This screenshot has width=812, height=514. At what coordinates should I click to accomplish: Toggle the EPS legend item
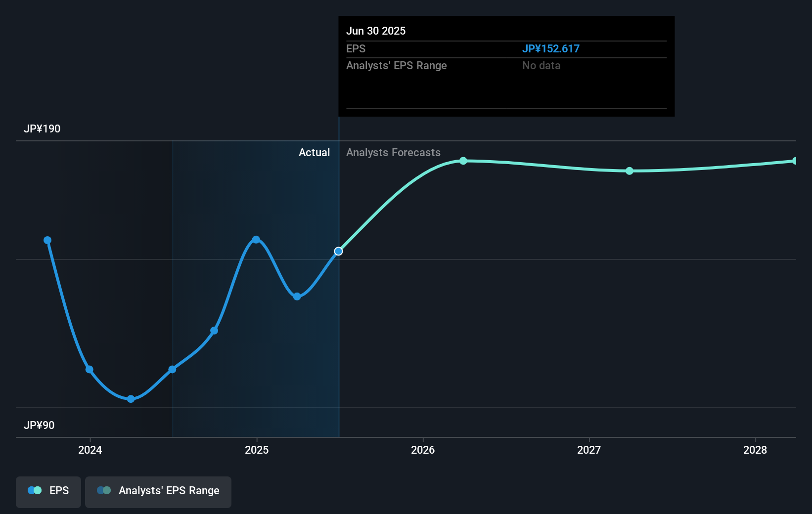tap(48, 491)
